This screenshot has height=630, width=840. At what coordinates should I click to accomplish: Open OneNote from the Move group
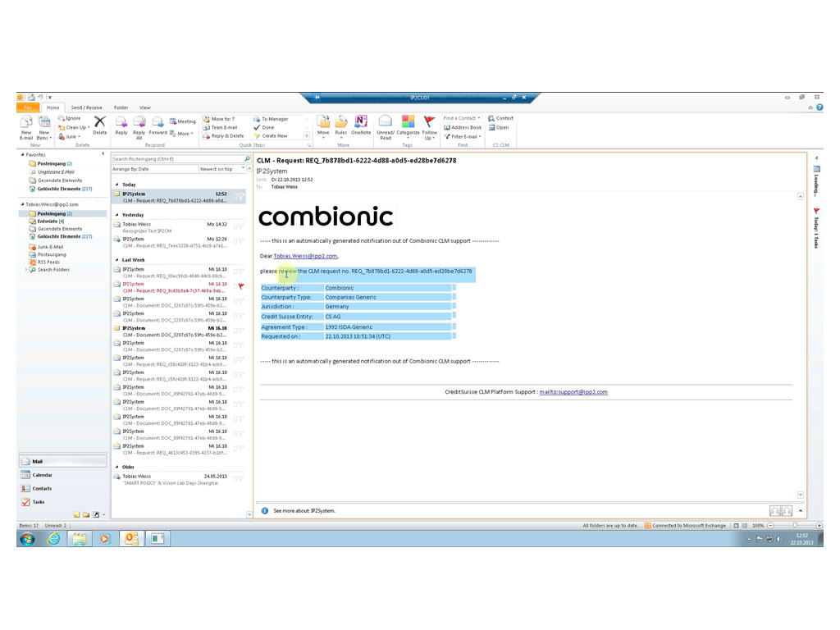tap(361, 123)
